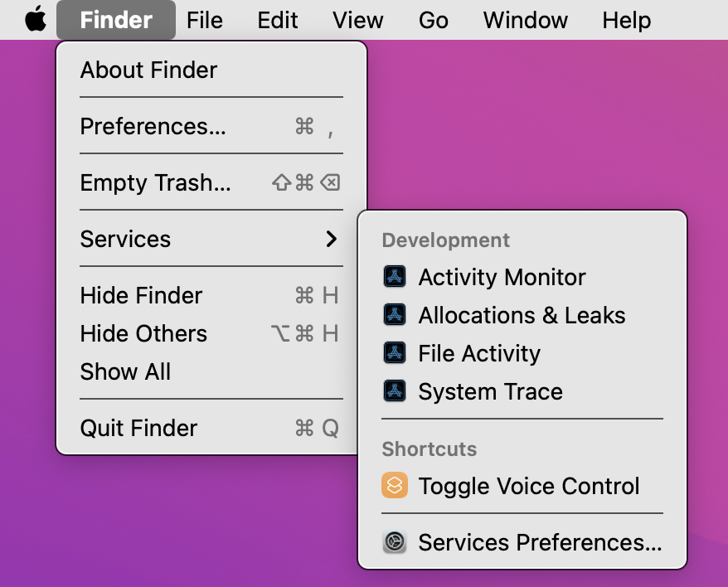Select Hide Others menu item

pyautogui.click(x=211, y=333)
